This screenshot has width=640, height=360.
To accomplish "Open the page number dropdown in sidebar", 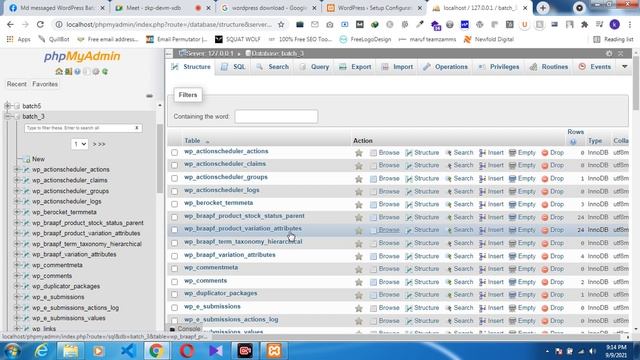I will (79, 144).
